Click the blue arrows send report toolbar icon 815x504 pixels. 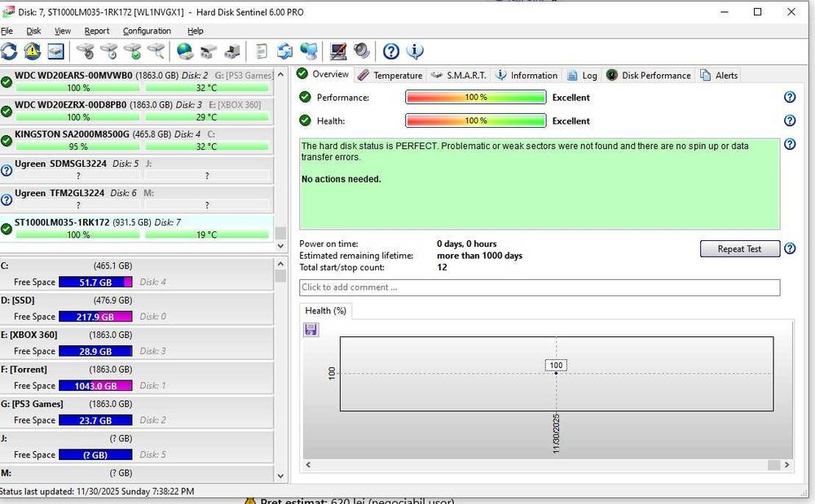[284, 51]
